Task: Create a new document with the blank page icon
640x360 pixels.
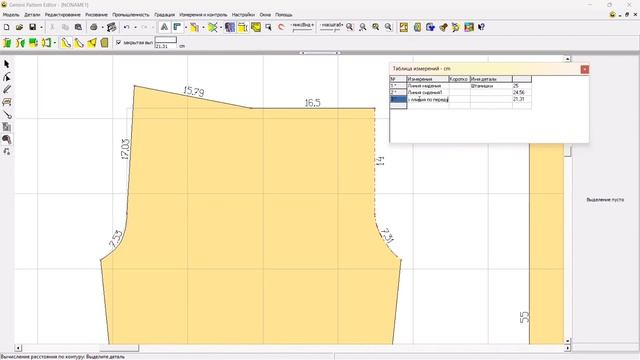Action: (x=7, y=27)
